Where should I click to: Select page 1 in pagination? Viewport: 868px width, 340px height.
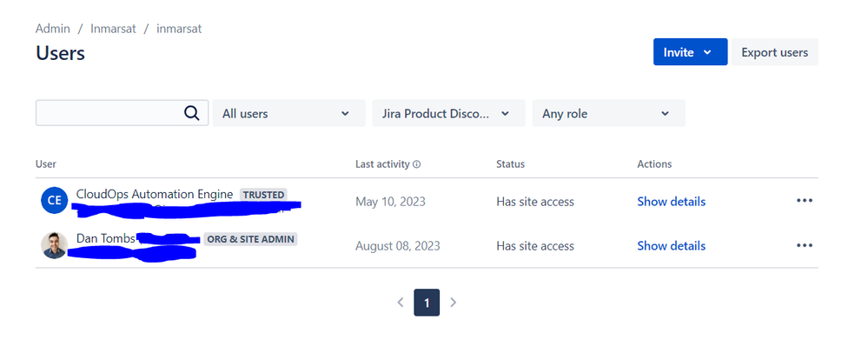427,303
